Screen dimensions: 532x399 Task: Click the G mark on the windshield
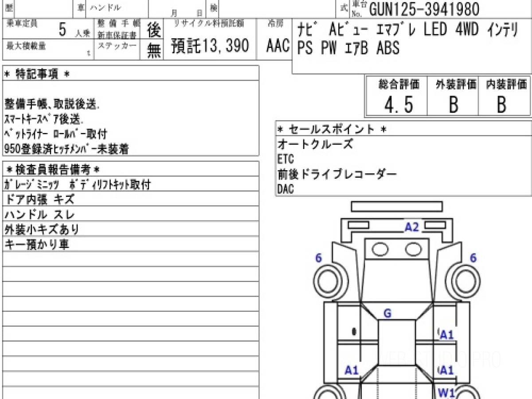pos(387,314)
